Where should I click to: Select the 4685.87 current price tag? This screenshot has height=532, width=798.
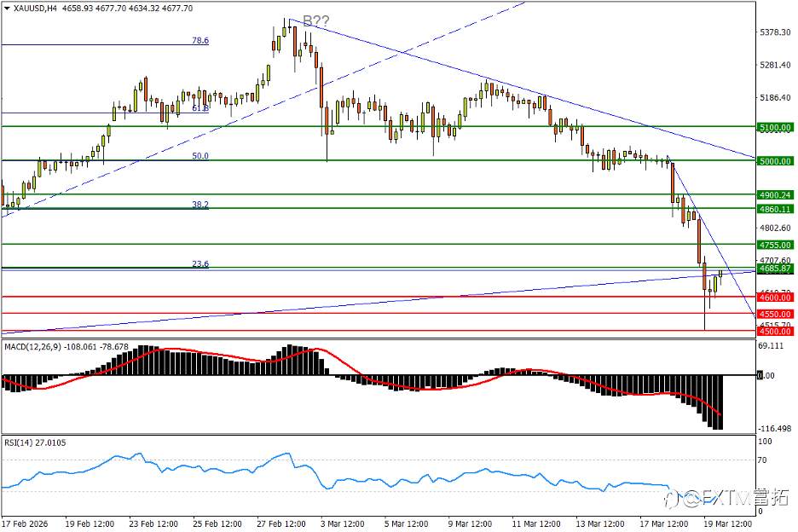(x=775, y=269)
